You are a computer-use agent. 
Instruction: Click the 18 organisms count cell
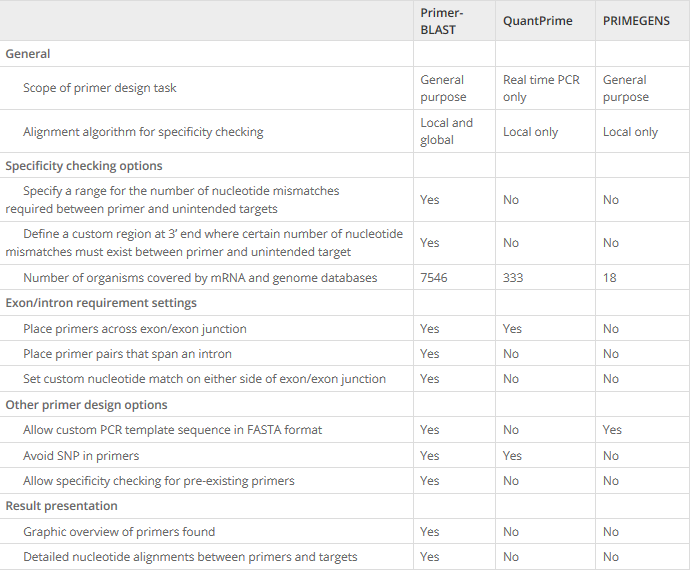click(610, 277)
